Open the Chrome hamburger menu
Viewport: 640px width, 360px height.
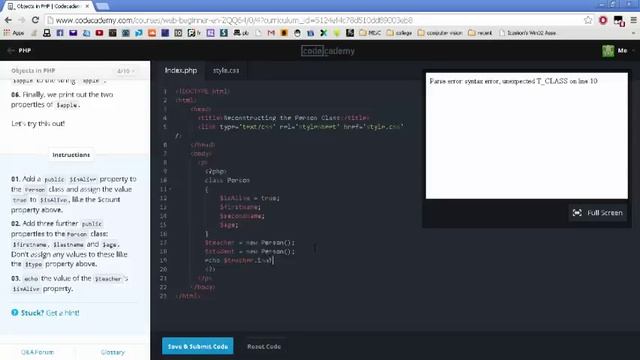coord(633,20)
